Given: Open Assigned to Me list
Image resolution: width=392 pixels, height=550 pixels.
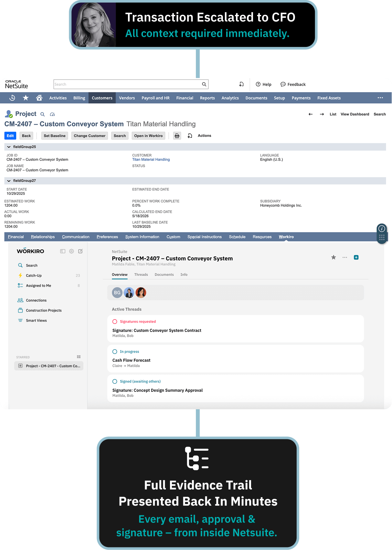Looking at the screenshot, I should coord(38,285).
